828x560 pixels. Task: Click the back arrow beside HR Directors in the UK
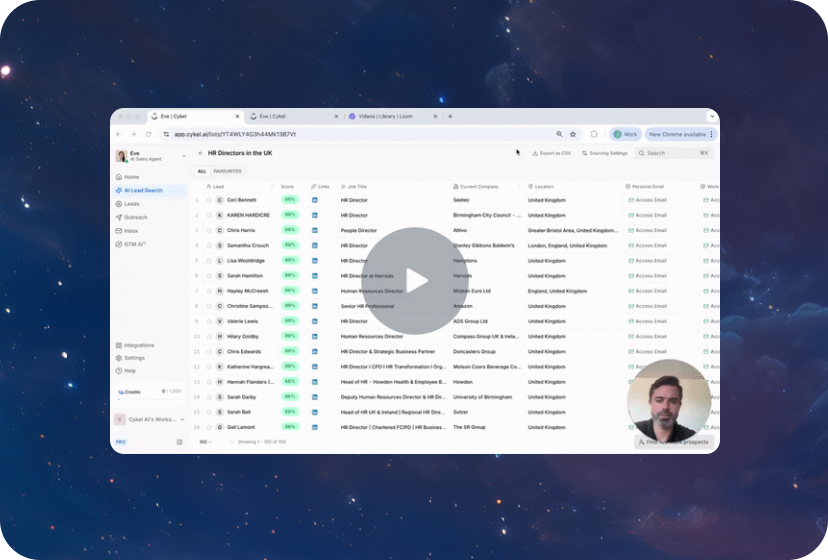(x=201, y=153)
